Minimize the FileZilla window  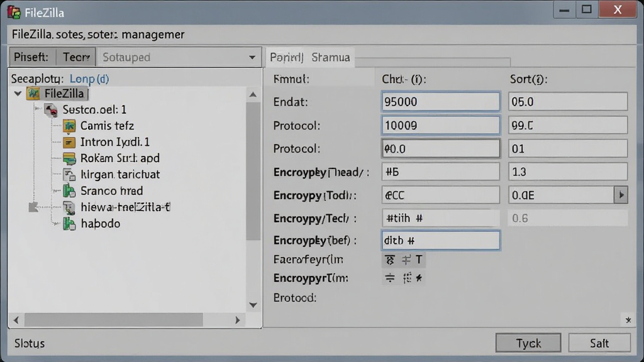564,10
